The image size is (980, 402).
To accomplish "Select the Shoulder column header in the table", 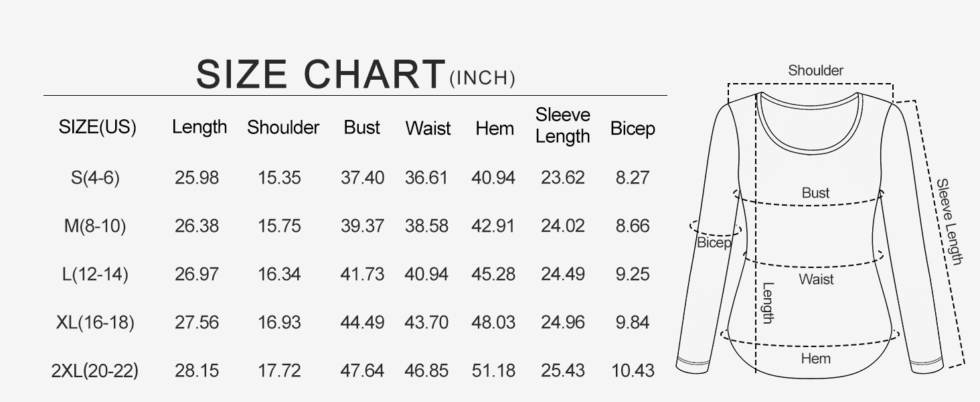I will (283, 127).
